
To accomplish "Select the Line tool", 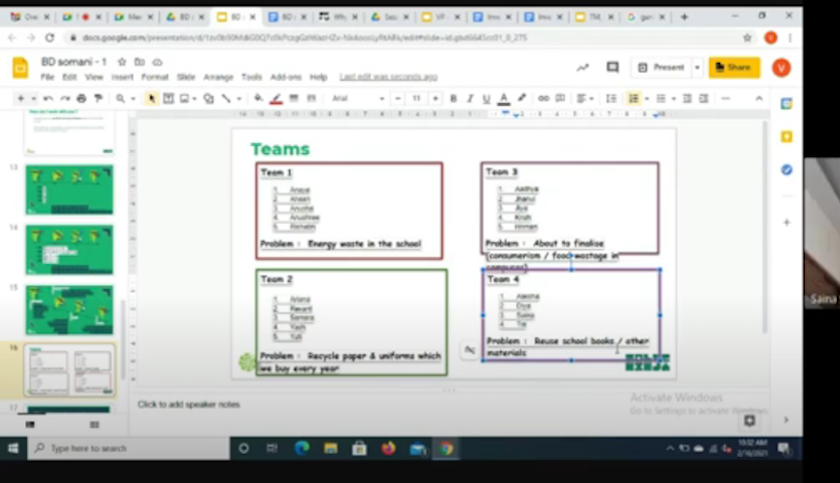I will pos(226,99).
